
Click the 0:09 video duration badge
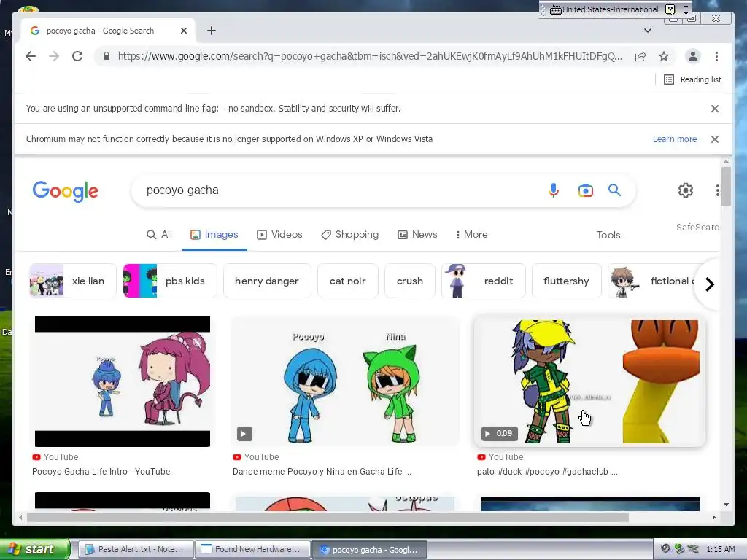tap(499, 433)
